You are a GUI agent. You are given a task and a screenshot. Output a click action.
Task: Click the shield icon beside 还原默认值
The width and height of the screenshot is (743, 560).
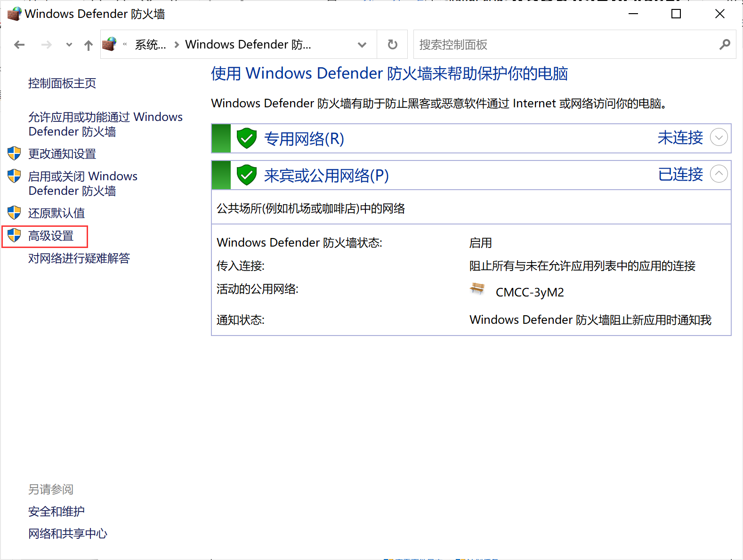click(x=14, y=213)
